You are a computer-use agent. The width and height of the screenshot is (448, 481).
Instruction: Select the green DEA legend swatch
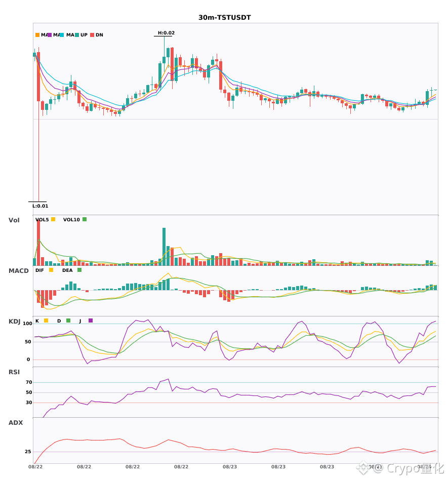tap(79, 270)
